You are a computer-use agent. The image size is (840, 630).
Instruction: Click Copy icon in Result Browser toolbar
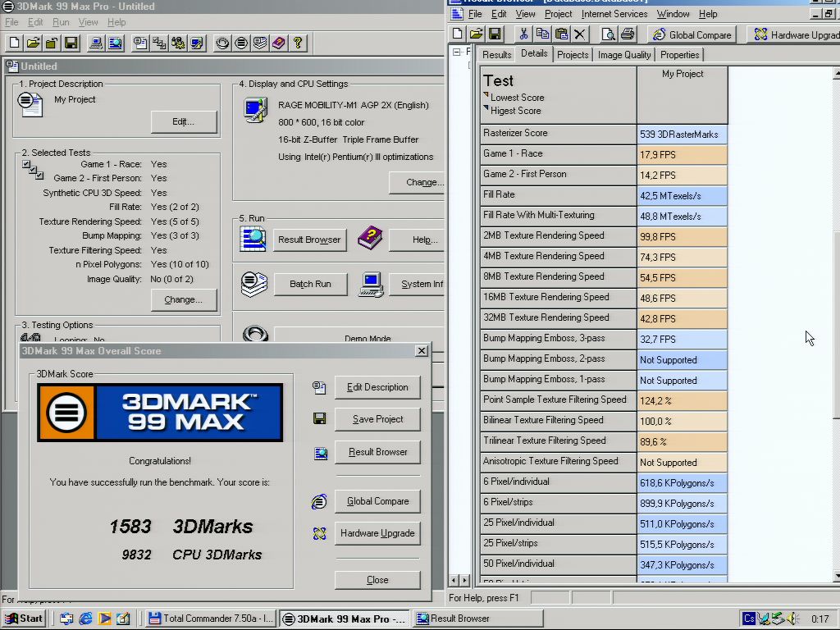[542, 34]
